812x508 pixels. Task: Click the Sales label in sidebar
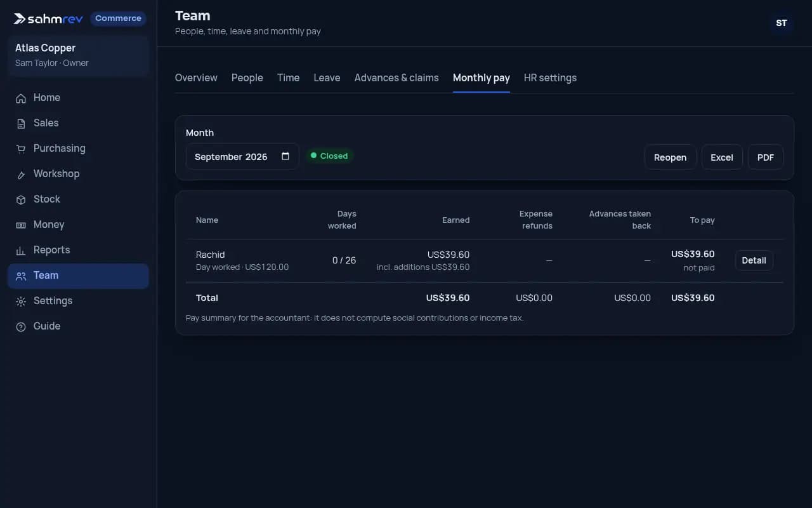(x=46, y=123)
